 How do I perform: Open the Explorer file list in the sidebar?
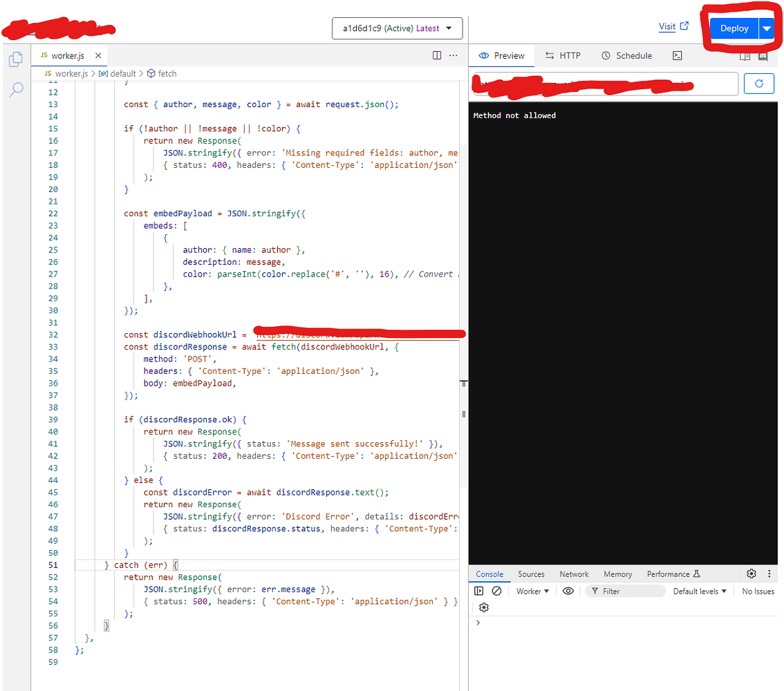(x=15, y=59)
